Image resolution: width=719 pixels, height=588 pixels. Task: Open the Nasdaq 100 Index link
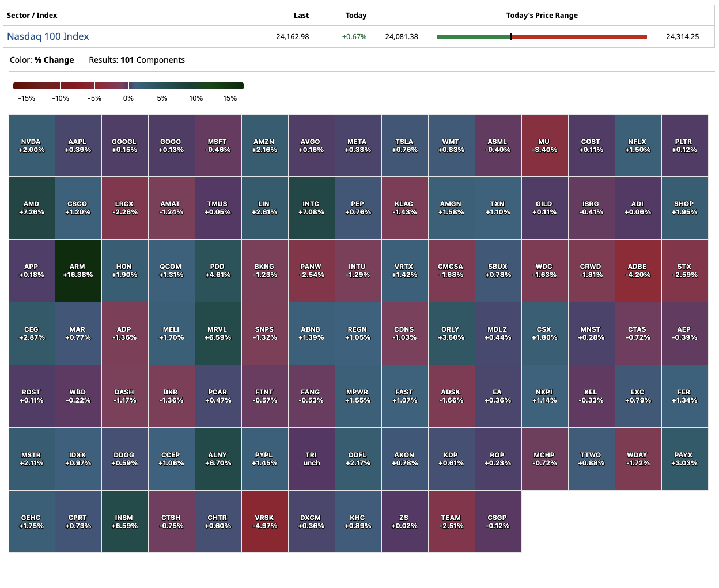pos(48,36)
